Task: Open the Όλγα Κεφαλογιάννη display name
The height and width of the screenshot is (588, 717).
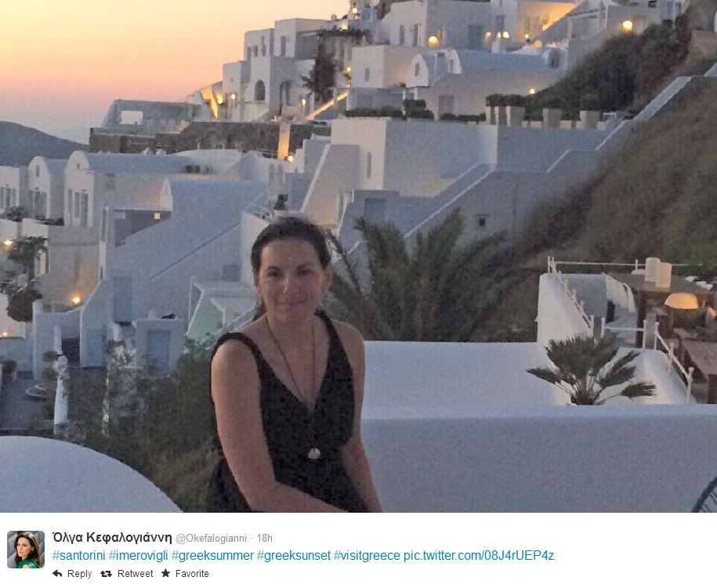Action: click(x=112, y=537)
